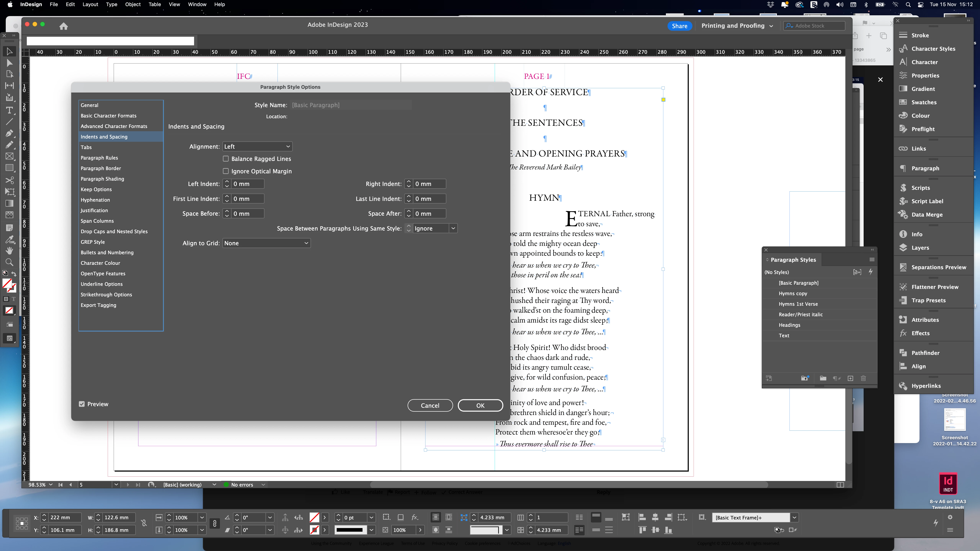The image size is (980, 551).
Task: Click the stroke colour swatch in control bar
Action: point(314,530)
